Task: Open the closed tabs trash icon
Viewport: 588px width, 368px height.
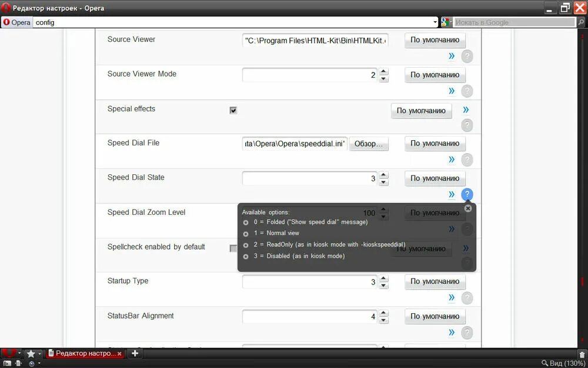Action: (x=582, y=354)
